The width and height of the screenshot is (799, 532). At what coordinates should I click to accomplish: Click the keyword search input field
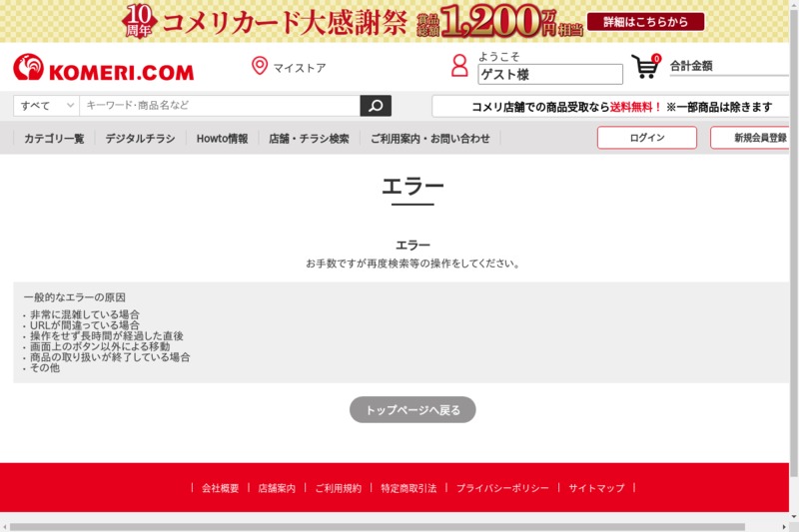pos(220,106)
